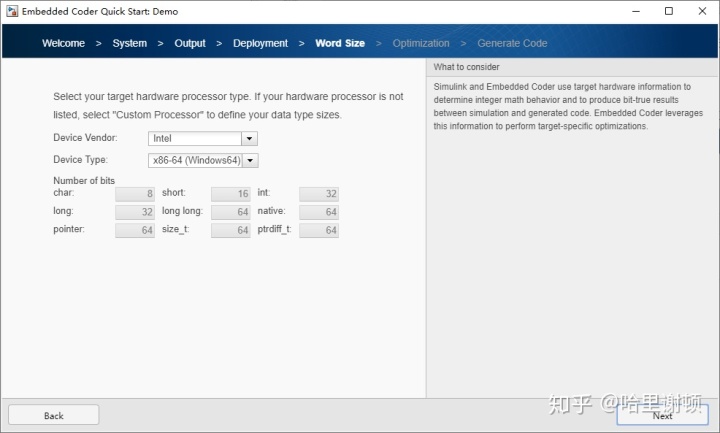
Task: Click the Next button
Action: pyautogui.click(x=662, y=415)
